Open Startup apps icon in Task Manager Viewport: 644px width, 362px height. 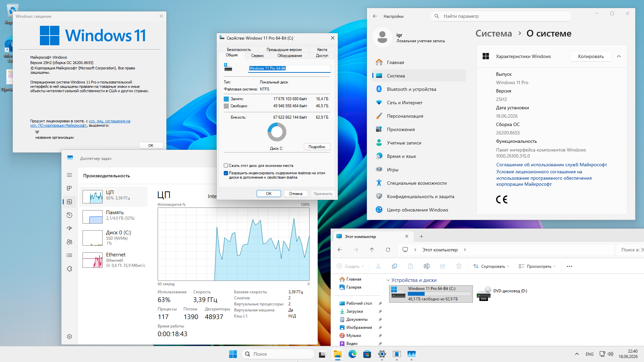point(69,229)
